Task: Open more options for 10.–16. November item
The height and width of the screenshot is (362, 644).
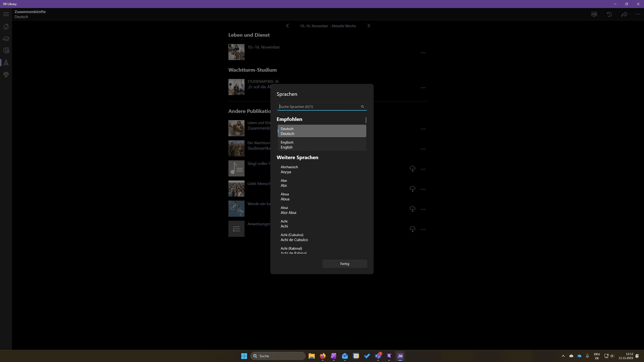Action: (423, 53)
